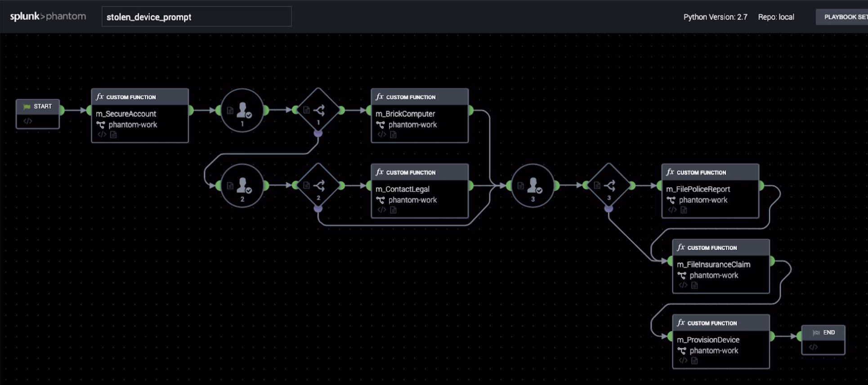868x385 pixels.
Task: Select decision diamond 2 branch icon
Action: click(318, 185)
